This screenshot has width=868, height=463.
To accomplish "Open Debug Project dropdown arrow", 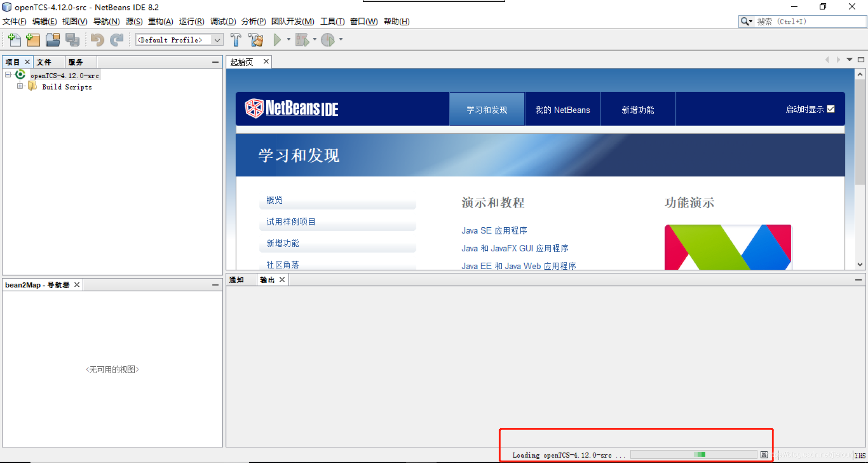I will 315,40.
